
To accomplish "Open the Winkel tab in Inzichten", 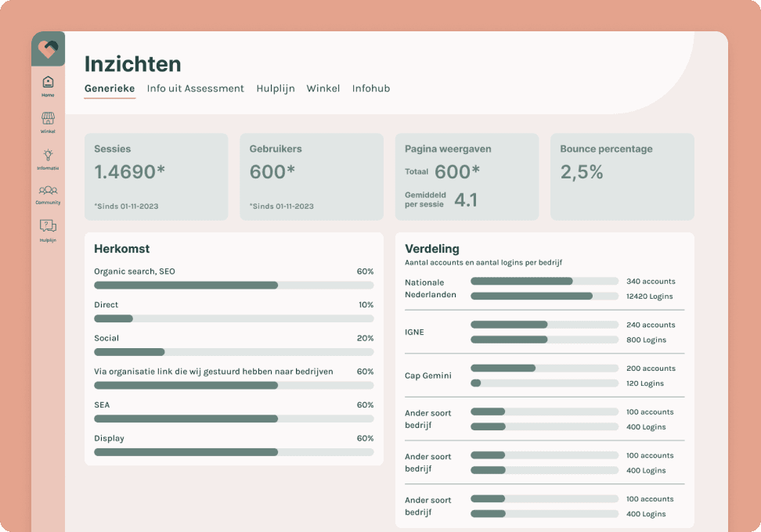I will (323, 88).
